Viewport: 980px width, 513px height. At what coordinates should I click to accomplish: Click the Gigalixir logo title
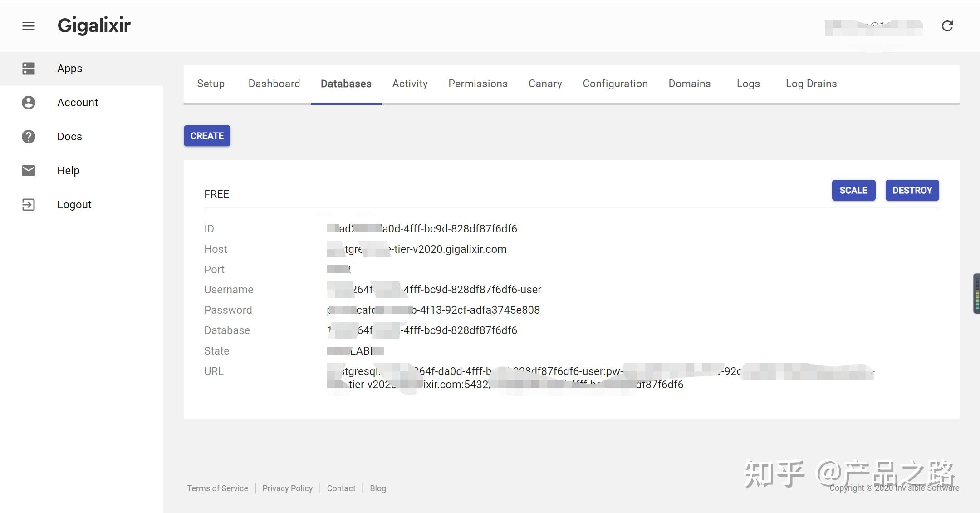pyautogui.click(x=94, y=25)
